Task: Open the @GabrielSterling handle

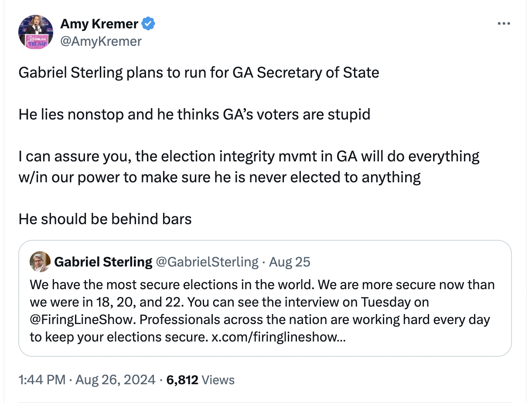Action: click(x=207, y=262)
